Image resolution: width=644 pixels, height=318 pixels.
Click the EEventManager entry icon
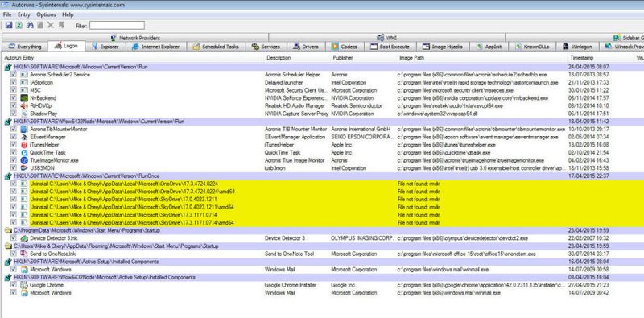coord(24,137)
